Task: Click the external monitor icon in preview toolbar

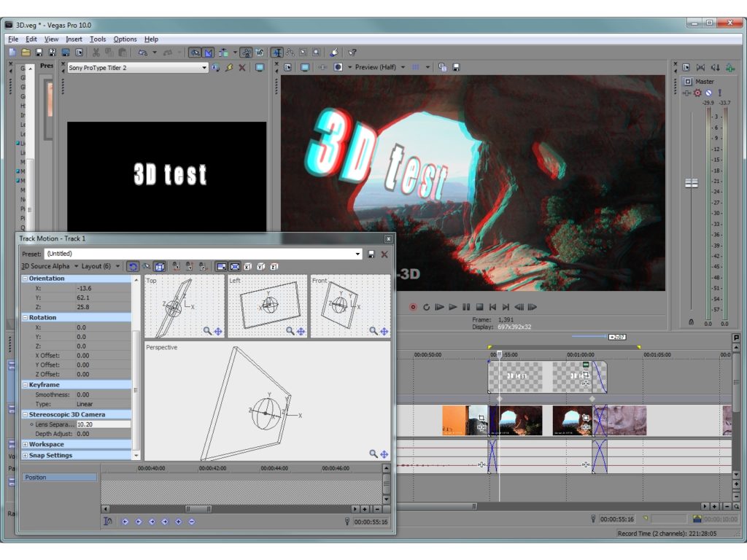Action: [305, 66]
